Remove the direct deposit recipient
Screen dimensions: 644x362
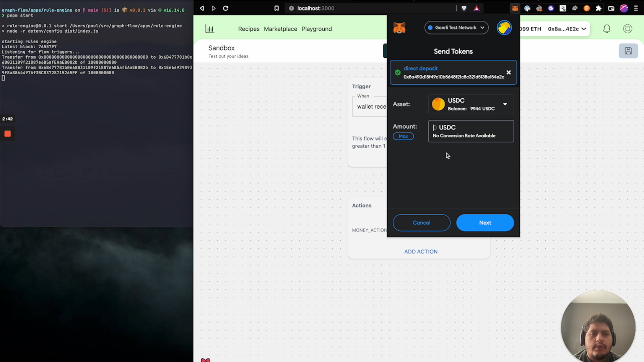(x=508, y=72)
